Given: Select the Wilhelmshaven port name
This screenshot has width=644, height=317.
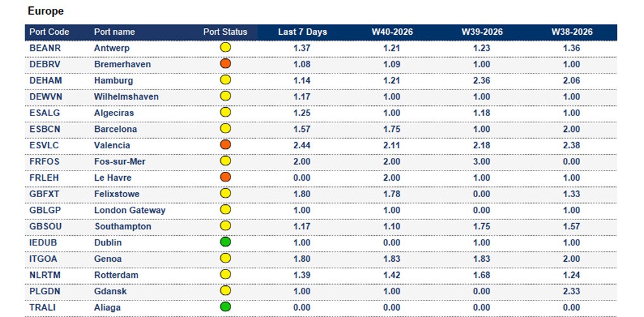Looking at the screenshot, I should tap(127, 96).
